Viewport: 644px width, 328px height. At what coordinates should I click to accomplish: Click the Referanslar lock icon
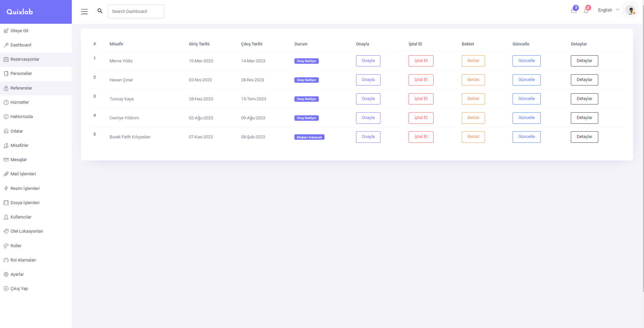click(x=6, y=88)
